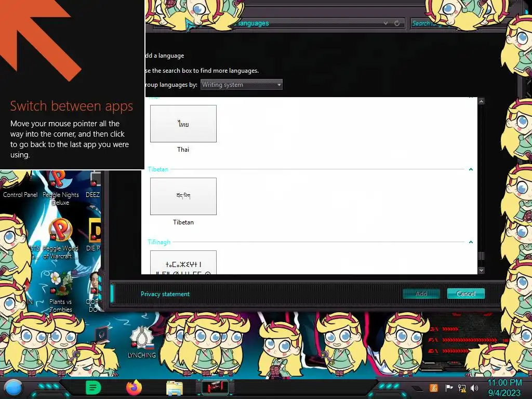Collapse the Tifinagh group chevron
532x399 pixels.
point(471,242)
